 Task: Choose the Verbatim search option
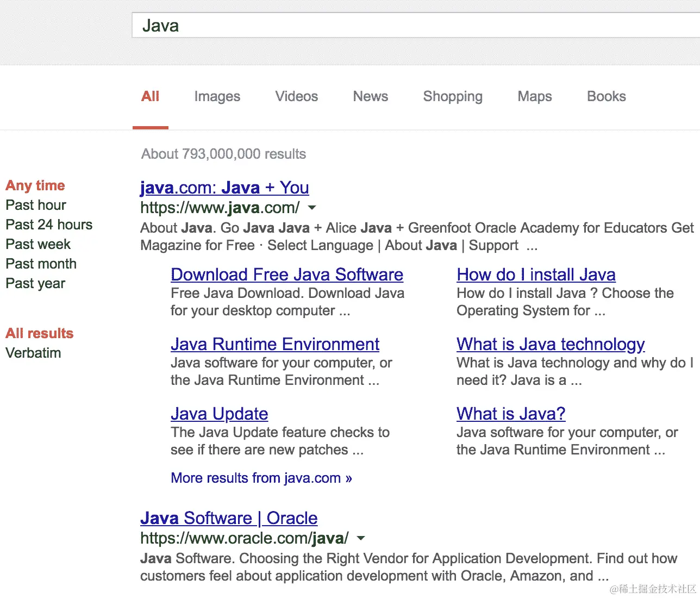point(33,353)
